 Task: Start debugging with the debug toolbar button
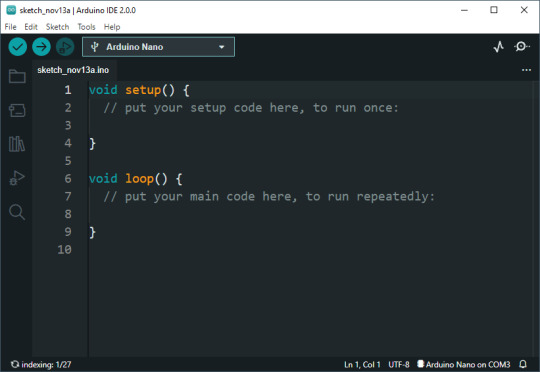pos(65,46)
